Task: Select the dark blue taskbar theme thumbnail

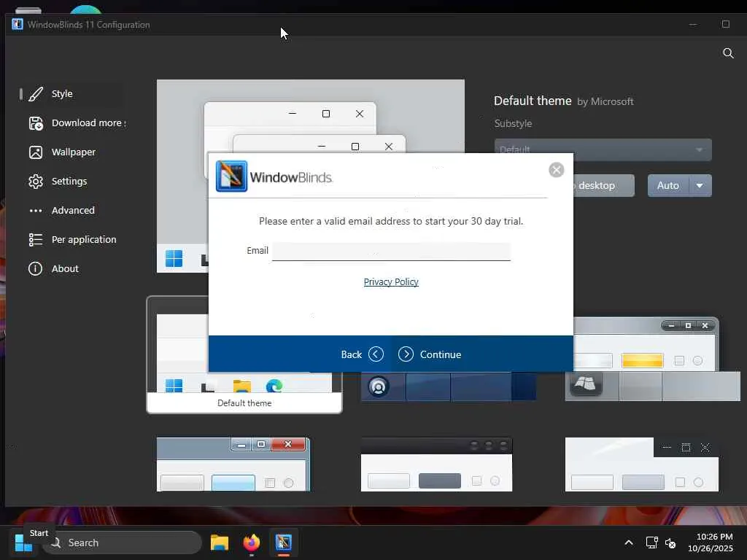Action: pyautogui.click(x=449, y=386)
